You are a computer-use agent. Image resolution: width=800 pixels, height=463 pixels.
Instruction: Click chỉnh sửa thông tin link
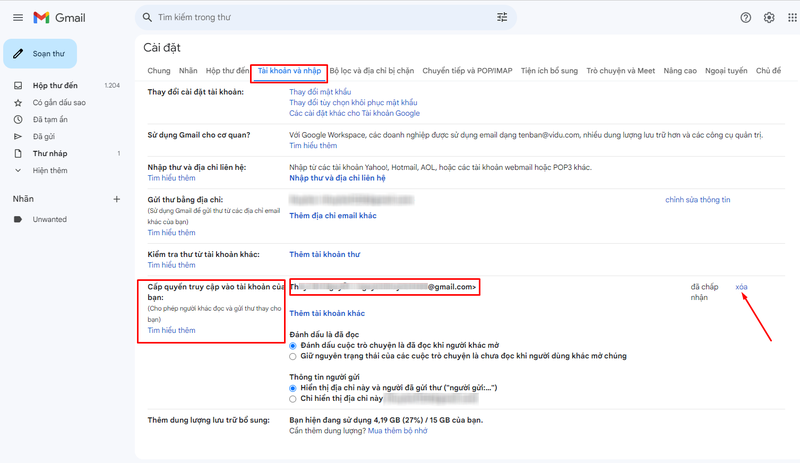697,200
